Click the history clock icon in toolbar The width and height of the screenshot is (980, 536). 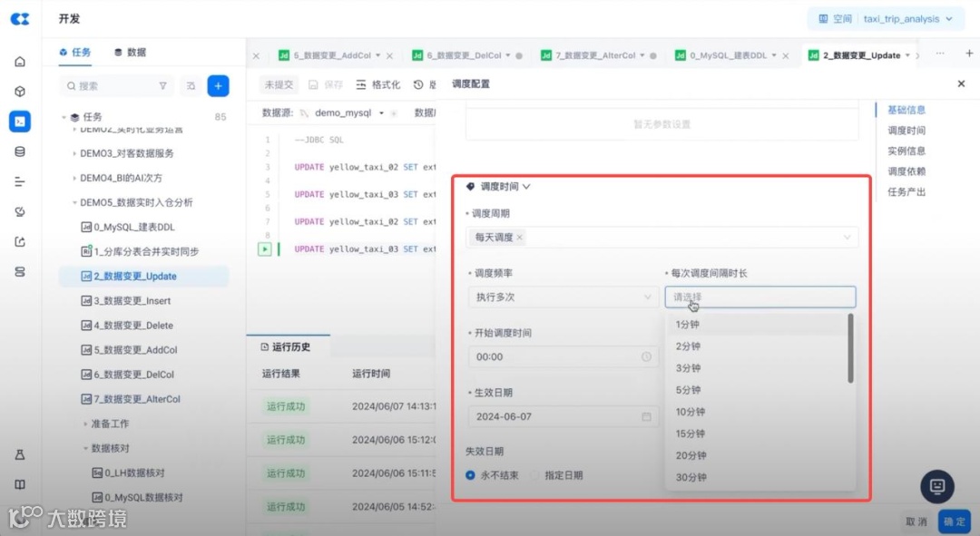pyautogui.click(x=418, y=84)
